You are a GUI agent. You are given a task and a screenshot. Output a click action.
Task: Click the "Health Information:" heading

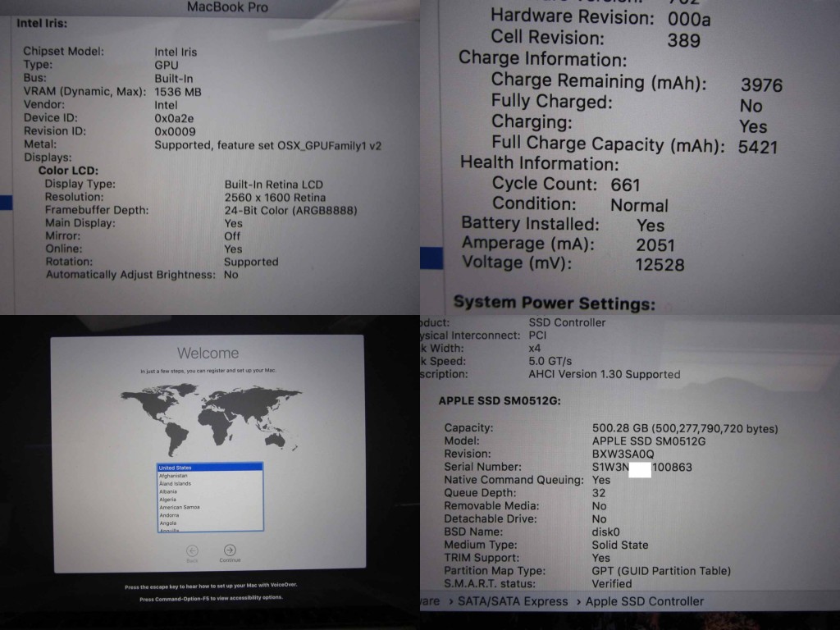click(540, 163)
